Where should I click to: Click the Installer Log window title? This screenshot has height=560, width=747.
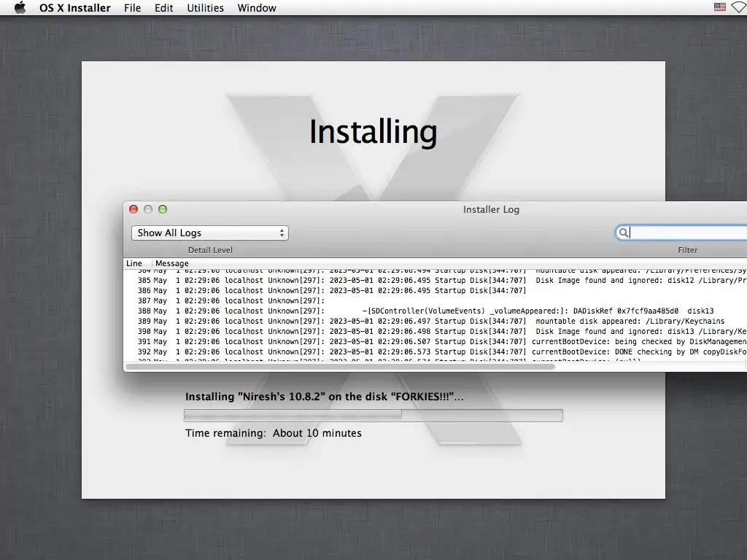coord(491,209)
